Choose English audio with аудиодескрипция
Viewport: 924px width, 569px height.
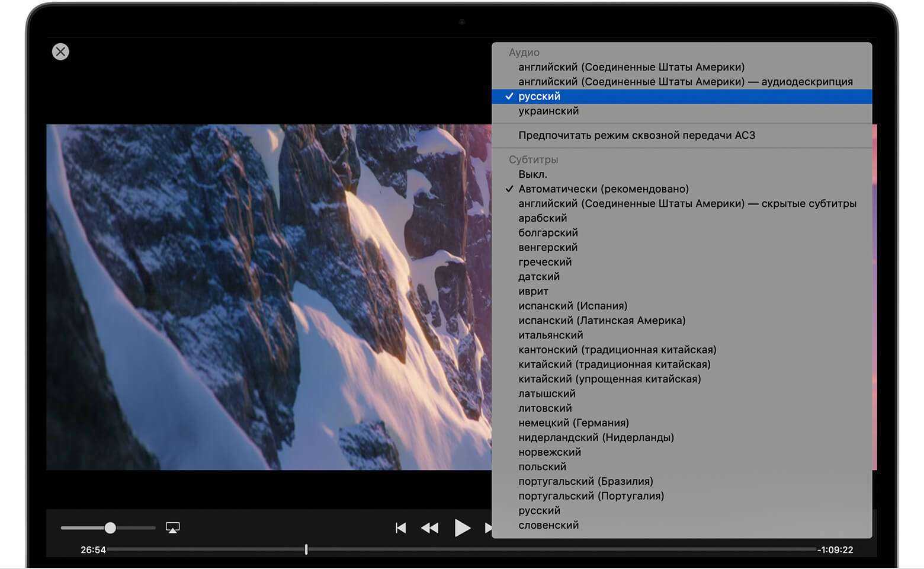685,82
